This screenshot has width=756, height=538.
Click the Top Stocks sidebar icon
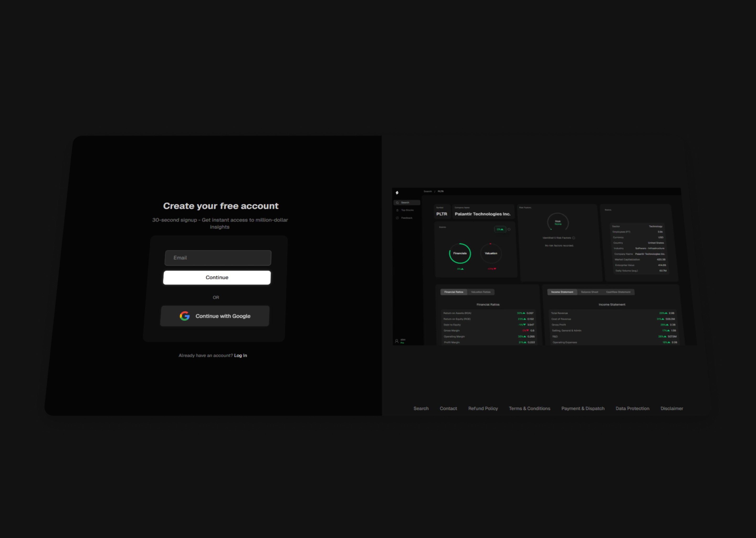click(x=397, y=210)
